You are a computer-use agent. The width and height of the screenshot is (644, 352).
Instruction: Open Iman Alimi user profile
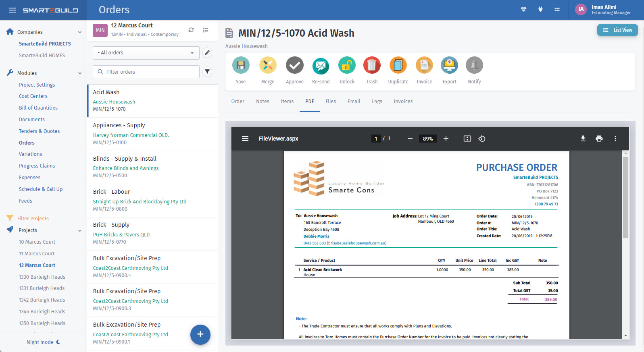[603, 10]
